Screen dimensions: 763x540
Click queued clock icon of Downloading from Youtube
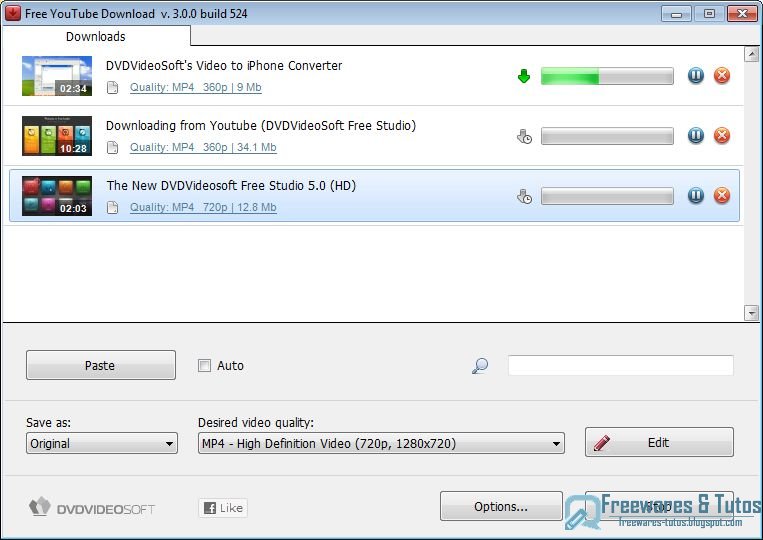pyautogui.click(x=524, y=137)
